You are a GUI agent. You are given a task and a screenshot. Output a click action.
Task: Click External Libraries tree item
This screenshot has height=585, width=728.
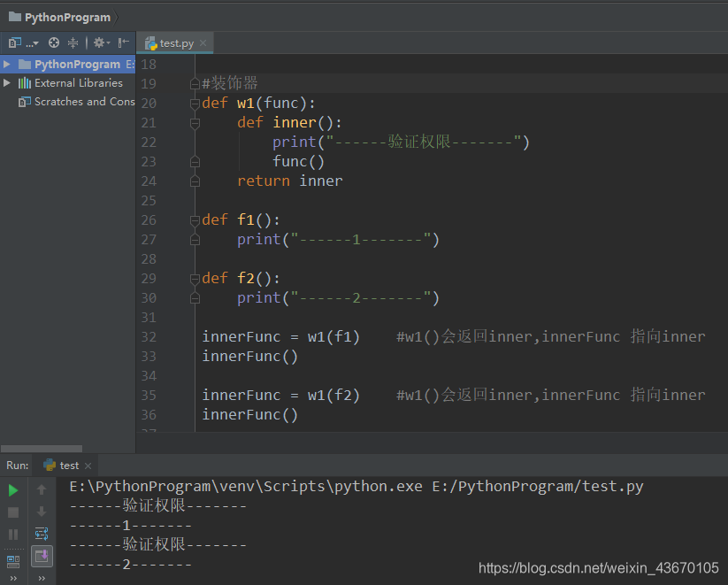coord(71,83)
